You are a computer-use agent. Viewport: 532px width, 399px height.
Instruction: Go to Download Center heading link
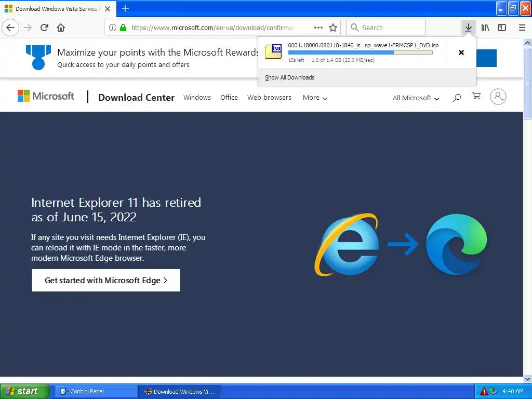[x=137, y=97]
